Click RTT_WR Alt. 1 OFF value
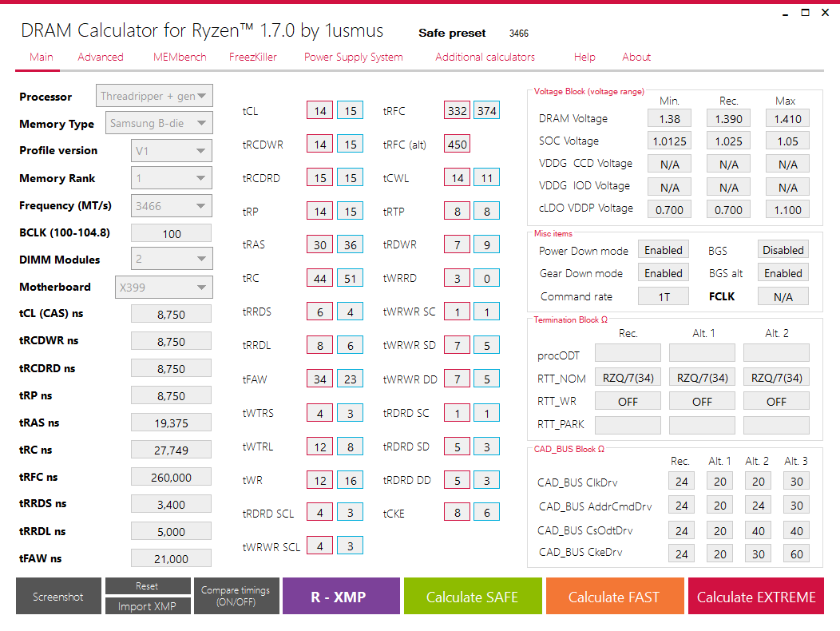The image size is (840, 631). coord(703,401)
